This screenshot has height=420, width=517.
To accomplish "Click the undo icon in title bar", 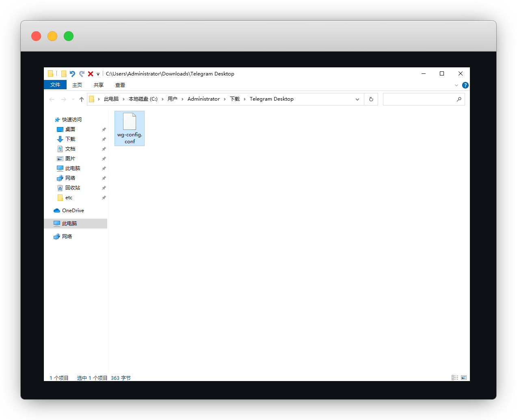I will [72, 74].
